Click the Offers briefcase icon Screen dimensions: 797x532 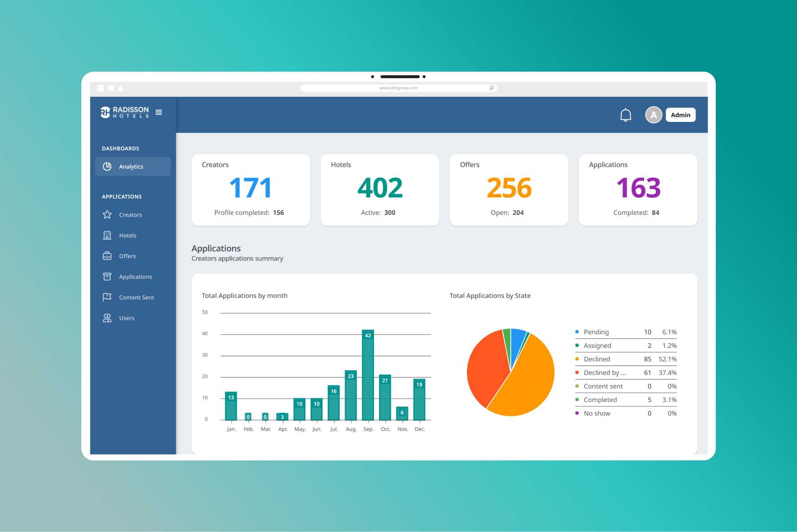click(x=107, y=256)
